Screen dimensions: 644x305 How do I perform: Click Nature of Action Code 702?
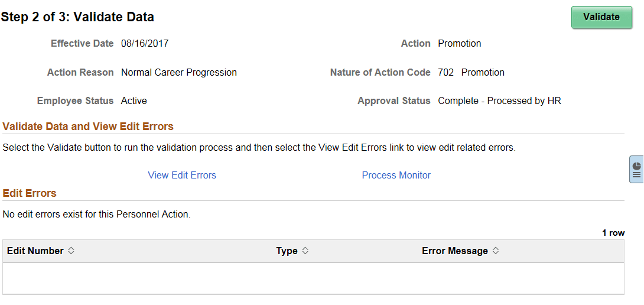click(445, 73)
